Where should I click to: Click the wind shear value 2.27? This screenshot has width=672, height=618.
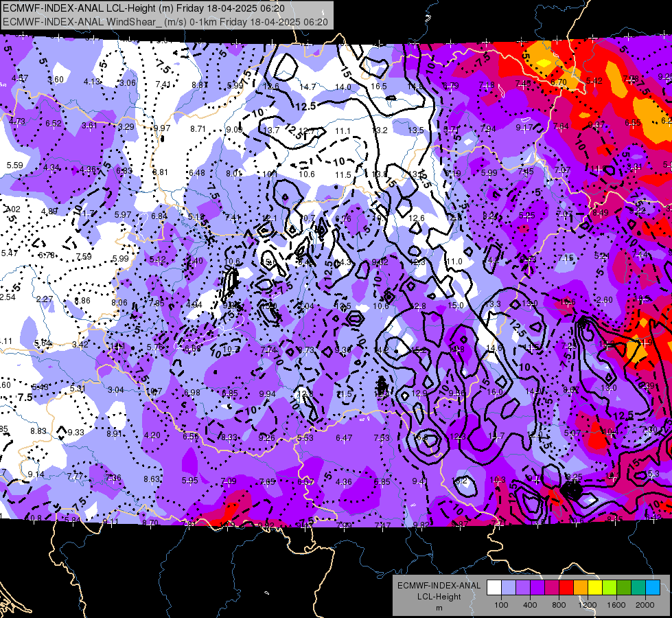click(45, 299)
